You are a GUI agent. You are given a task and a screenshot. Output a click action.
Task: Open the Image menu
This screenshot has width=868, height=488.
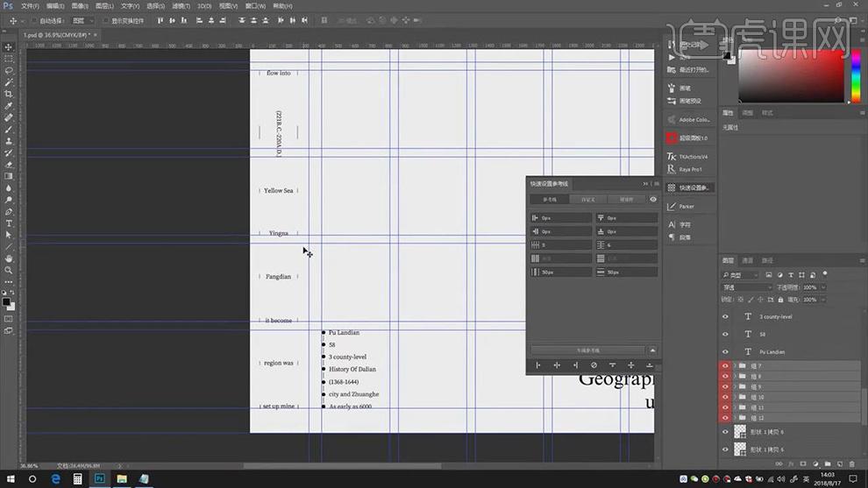pyautogui.click(x=80, y=6)
